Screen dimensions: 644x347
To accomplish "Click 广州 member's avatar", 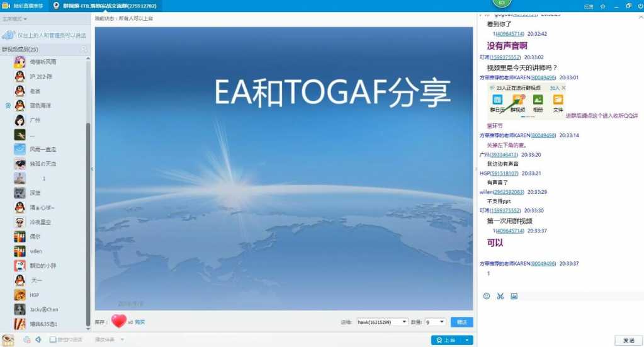I will tap(20, 120).
